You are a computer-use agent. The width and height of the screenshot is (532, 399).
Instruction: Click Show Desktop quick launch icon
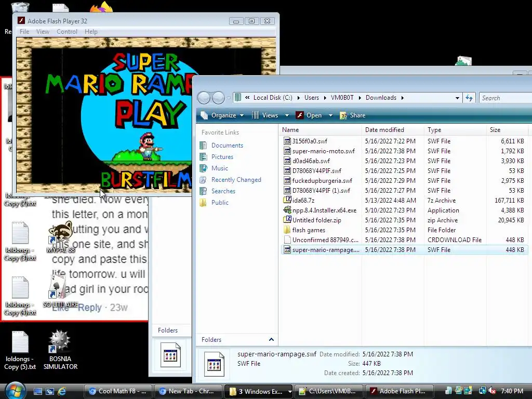[37, 391]
